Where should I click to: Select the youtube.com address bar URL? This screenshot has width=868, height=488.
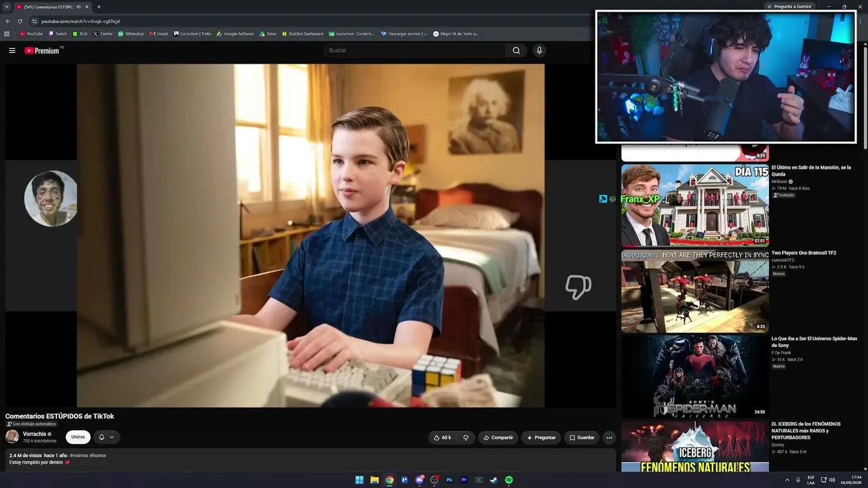tap(81, 21)
